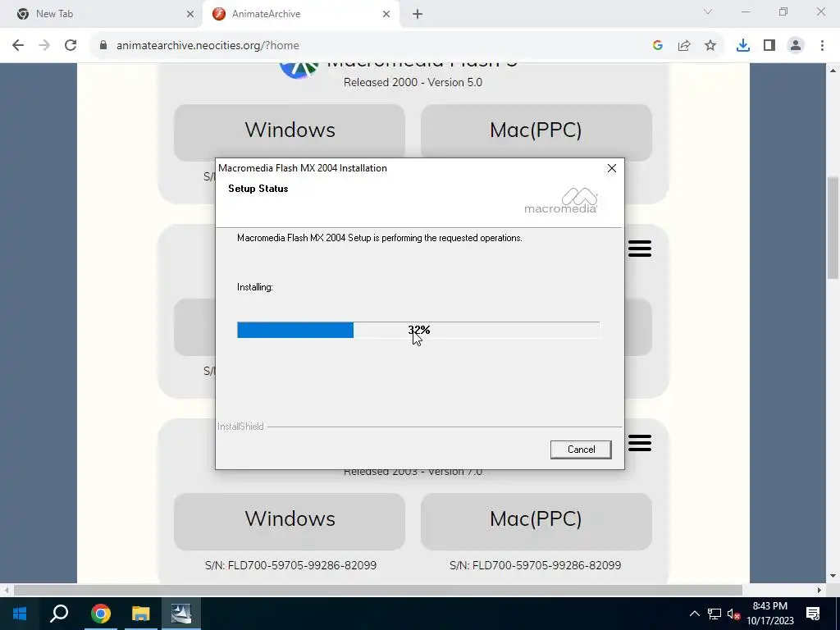Open File Explorer from taskbar
The width and height of the screenshot is (840, 630).
[x=141, y=614]
